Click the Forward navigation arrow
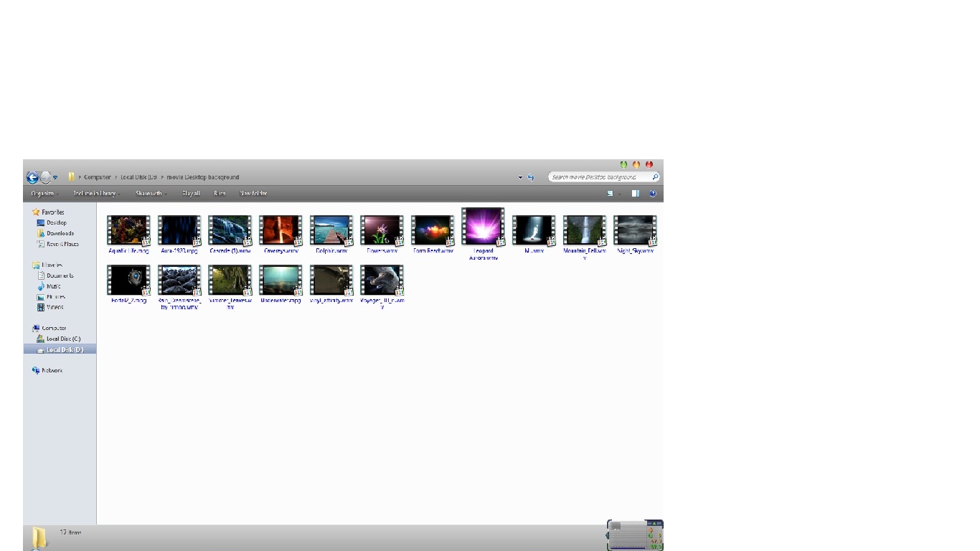Image resolution: width=980 pixels, height=551 pixels. (x=46, y=177)
